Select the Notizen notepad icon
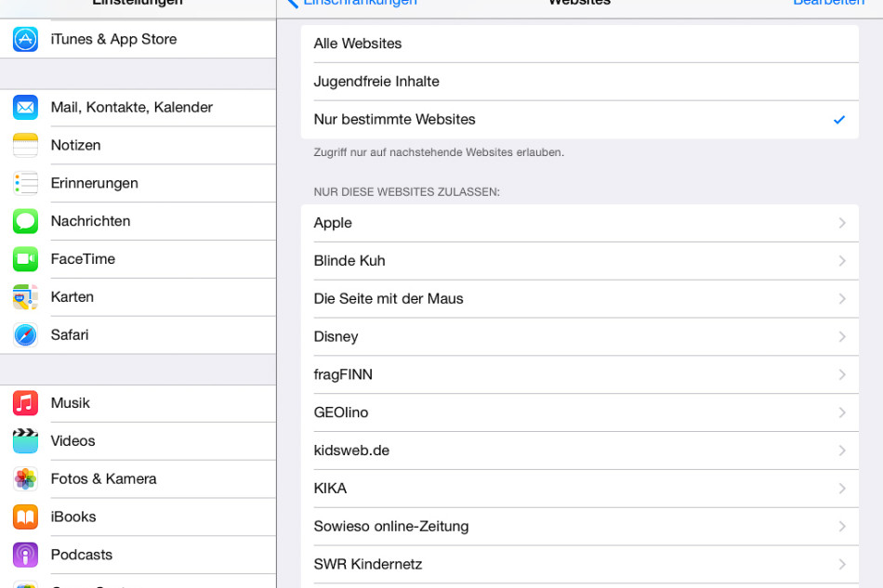The height and width of the screenshot is (588, 883). [25, 145]
